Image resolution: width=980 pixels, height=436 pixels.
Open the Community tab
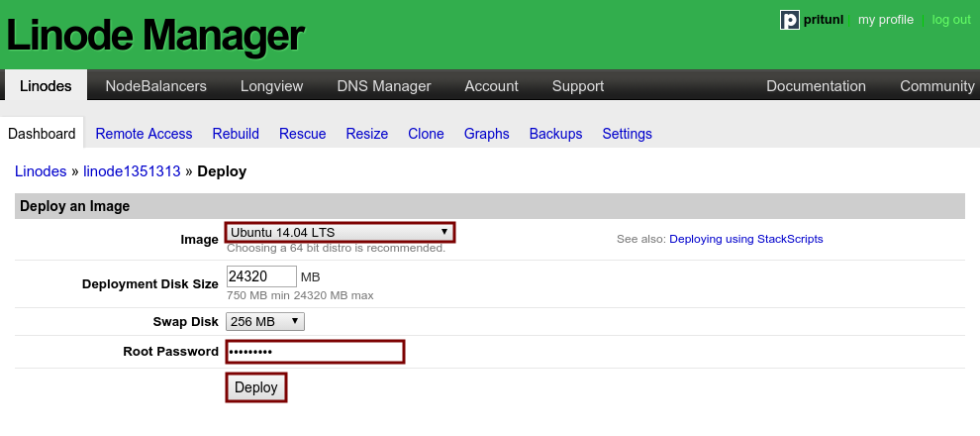point(936,86)
